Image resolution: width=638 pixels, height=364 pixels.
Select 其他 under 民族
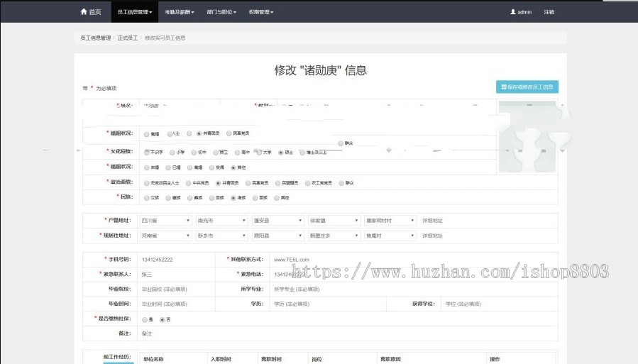click(x=277, y=198)
